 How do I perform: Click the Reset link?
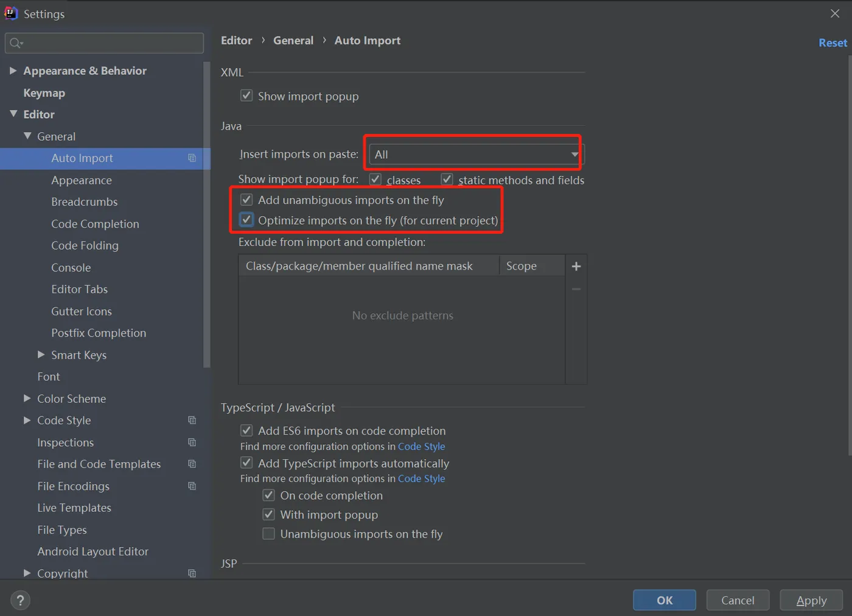click(x=833, y=43)
